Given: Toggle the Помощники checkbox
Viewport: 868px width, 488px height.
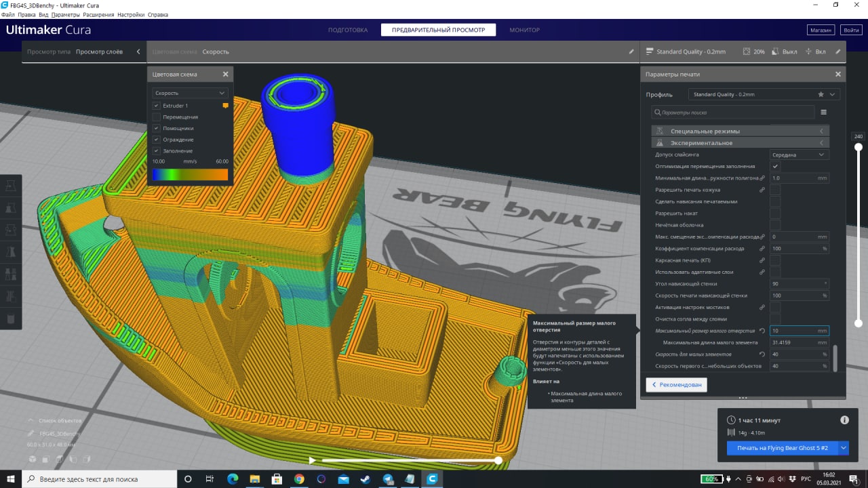Looking at the screenshot, I should (156, 128).
